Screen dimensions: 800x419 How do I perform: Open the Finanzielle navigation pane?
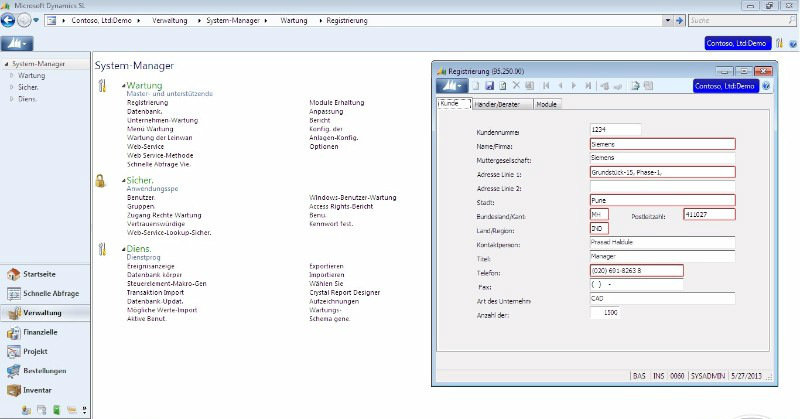pos(40,332)
